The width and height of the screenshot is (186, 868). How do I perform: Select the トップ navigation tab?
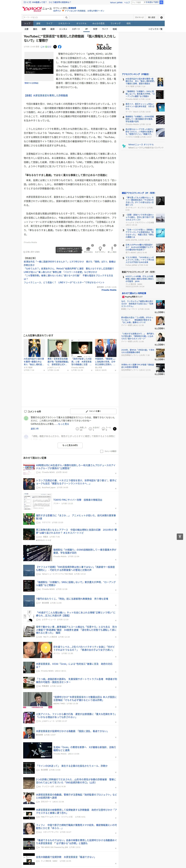27,23
